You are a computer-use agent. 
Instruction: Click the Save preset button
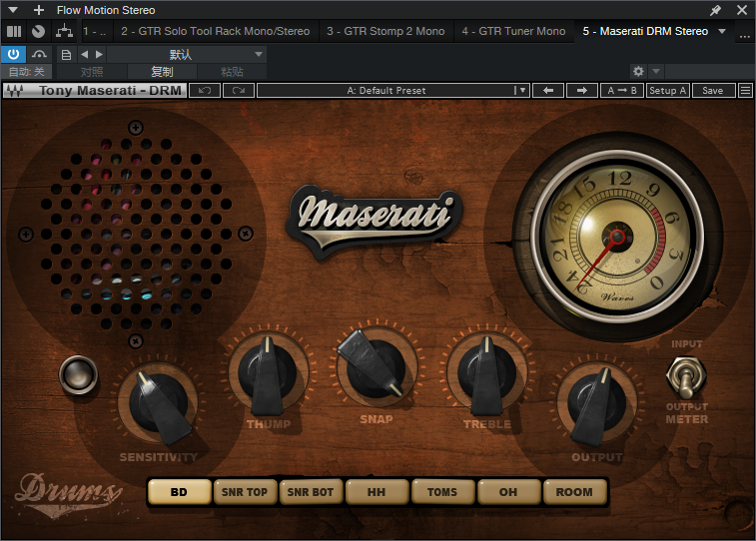713,91
